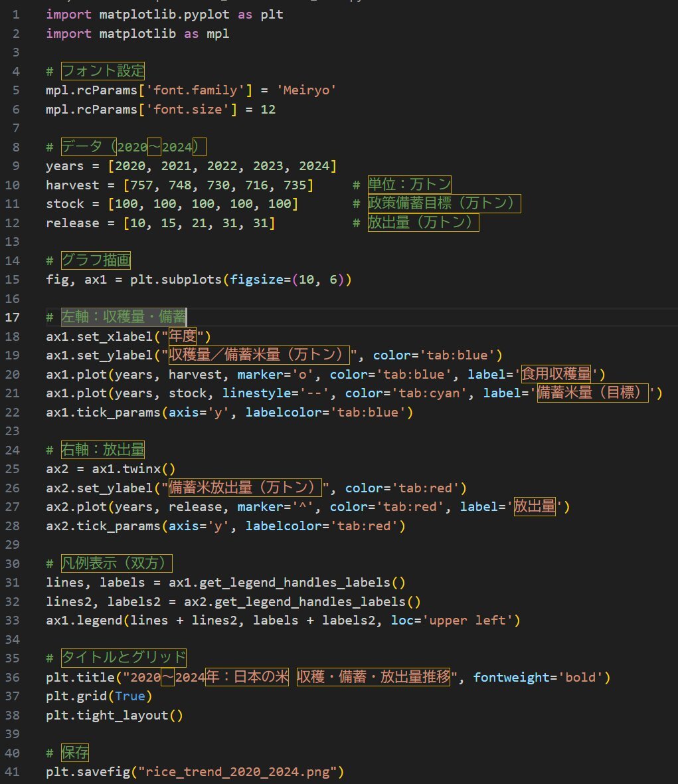Click the comment '左軸：収穫量・備蓄'

tap(124, 317)
